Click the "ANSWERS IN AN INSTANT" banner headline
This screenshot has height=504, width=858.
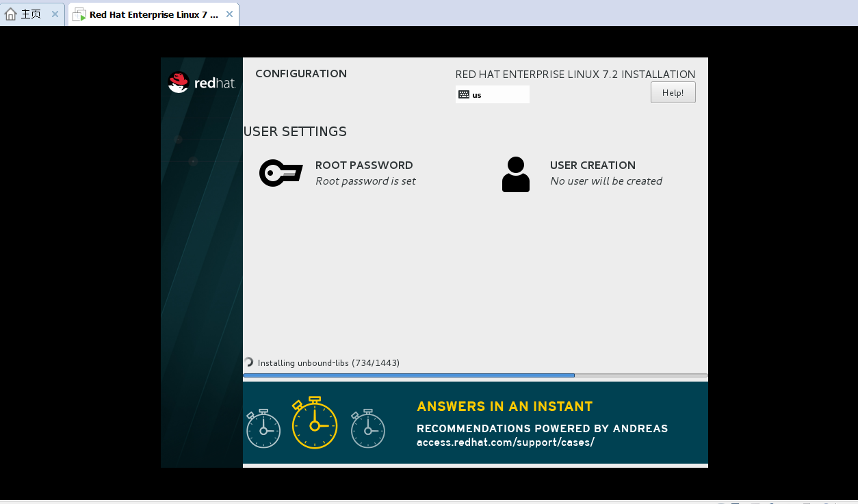(x=505, y=406)
